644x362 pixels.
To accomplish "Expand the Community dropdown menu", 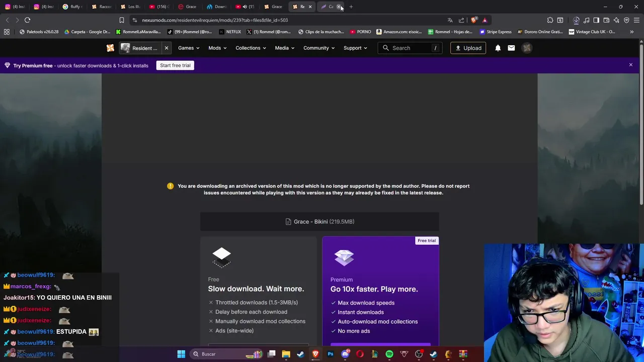I will (x=319, y=48).
